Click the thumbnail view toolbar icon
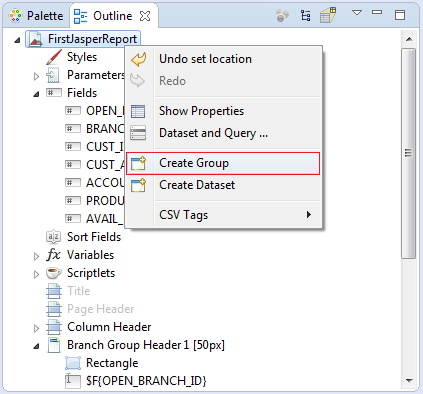Screen dimensions: 423x394 tap(328, 15)
